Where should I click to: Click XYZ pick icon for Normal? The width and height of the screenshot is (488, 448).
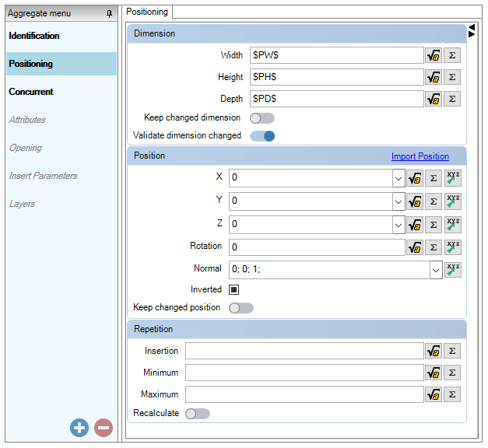tap(453, 269)
